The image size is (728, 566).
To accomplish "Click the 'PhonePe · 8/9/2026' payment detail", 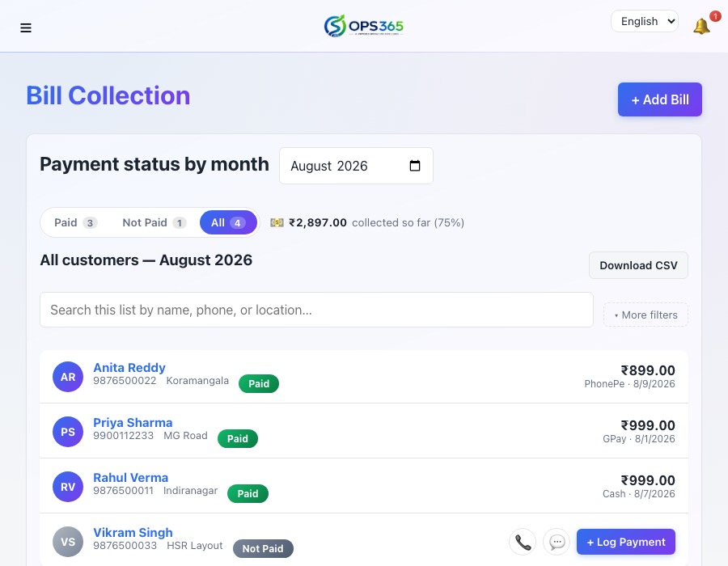I will pyautogui.click(x=629, y=384).
